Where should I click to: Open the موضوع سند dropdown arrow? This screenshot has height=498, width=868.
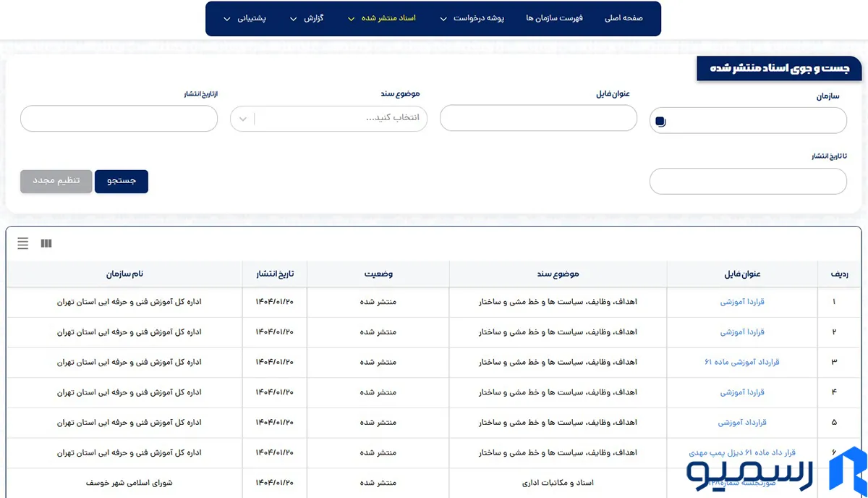pos(243,119)
